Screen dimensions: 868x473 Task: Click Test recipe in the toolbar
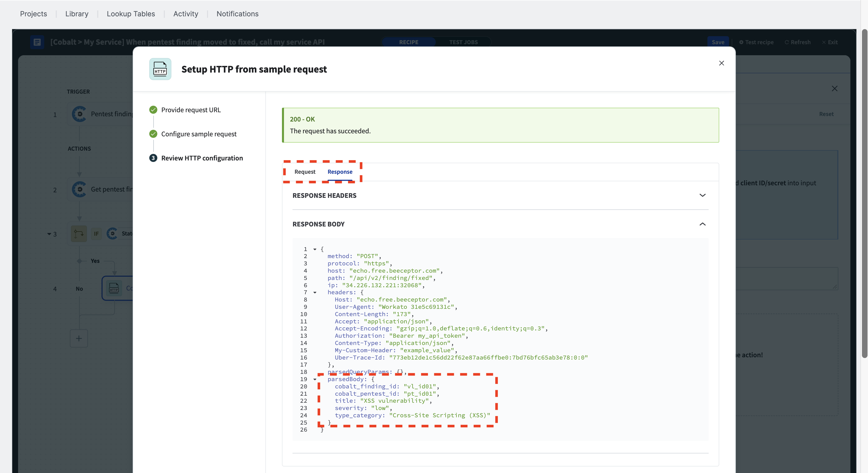pyautogui.click(x=756, y=42)
